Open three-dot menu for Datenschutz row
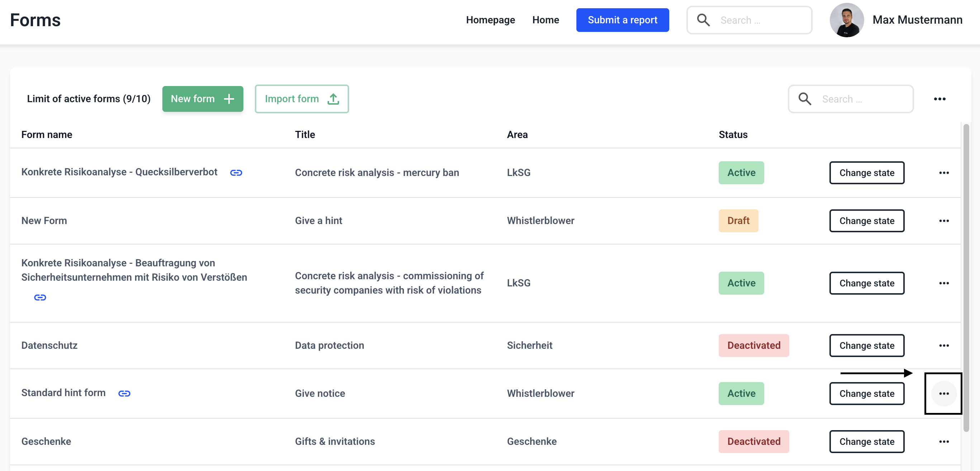 [943, 346]
